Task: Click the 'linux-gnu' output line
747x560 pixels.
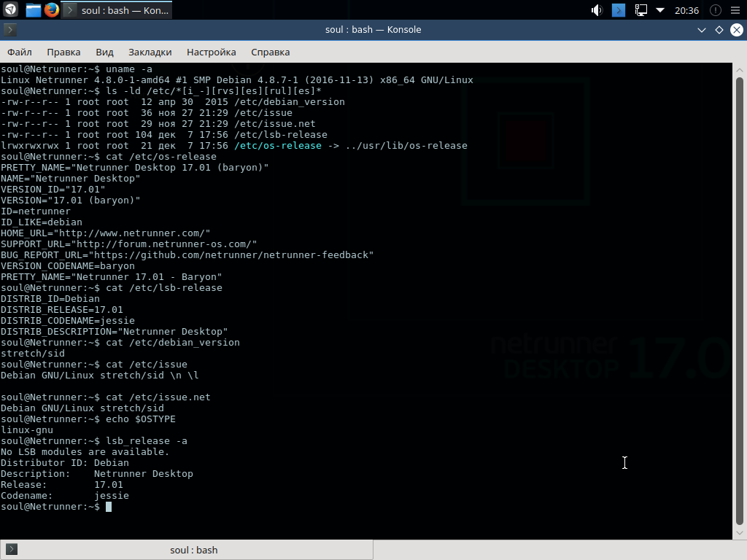Action: (x=27, y=430)
